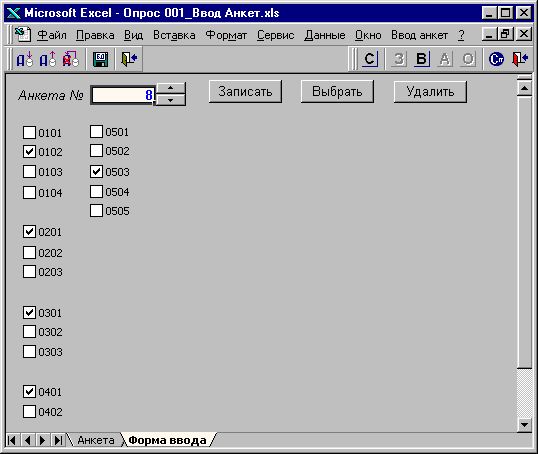Click the sort ascending A-down icon
This screenshot has width=538, height=454.
click(x=24, y=59)
